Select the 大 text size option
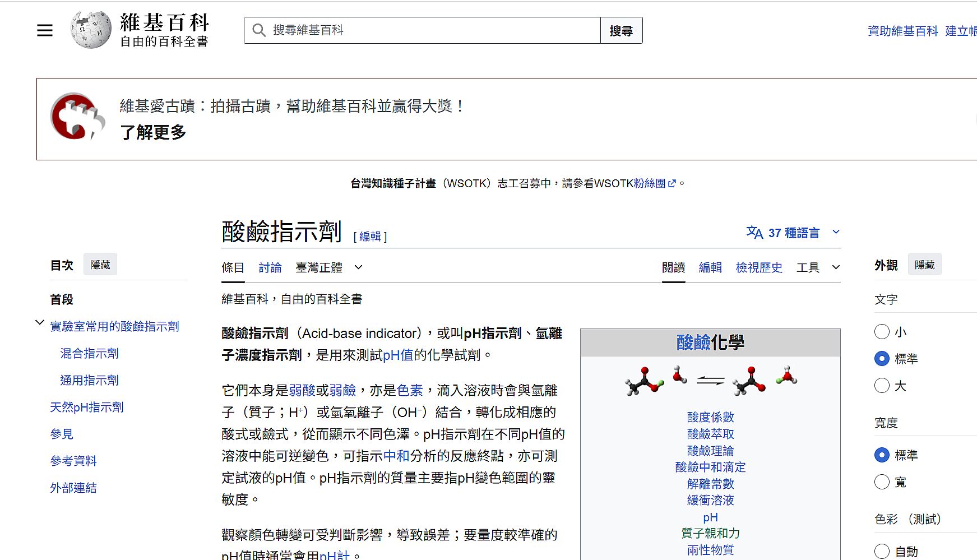 coord(882,386)
